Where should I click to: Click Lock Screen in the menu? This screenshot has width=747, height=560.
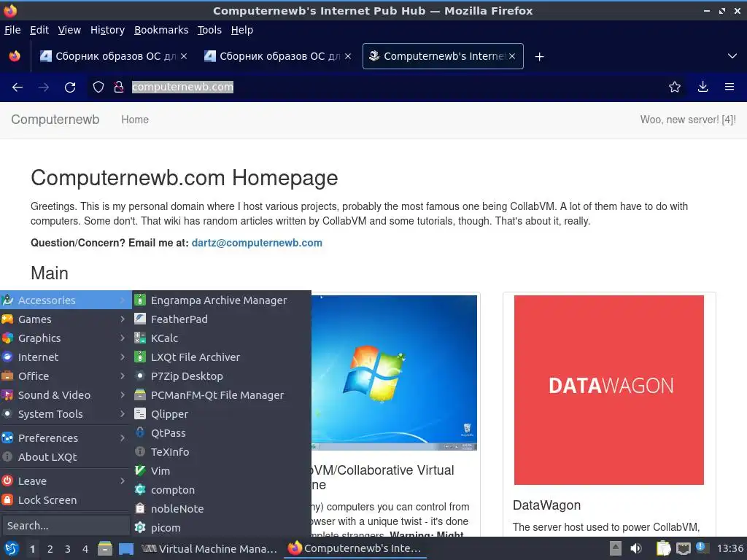66,500
